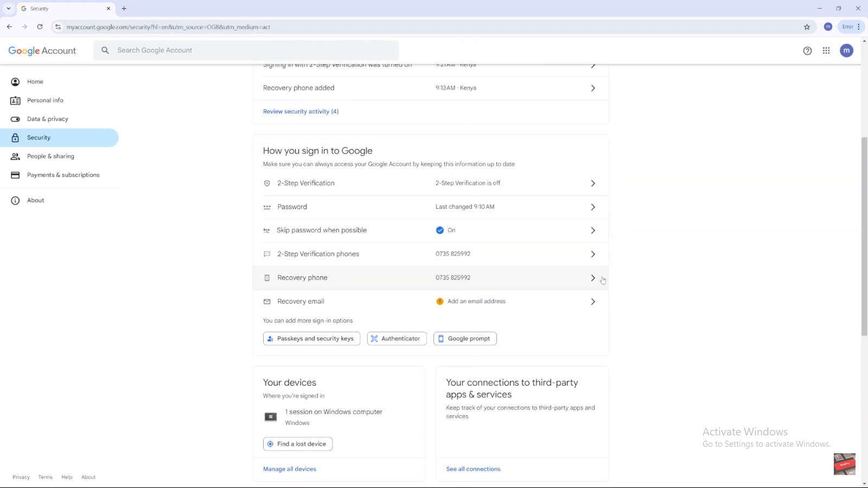
Task: Click the 2-Step Verification phones message icon
Action: 267,254
